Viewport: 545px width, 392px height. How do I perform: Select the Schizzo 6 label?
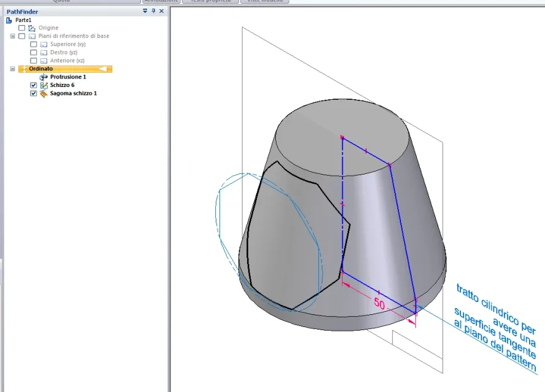[62, 85]
